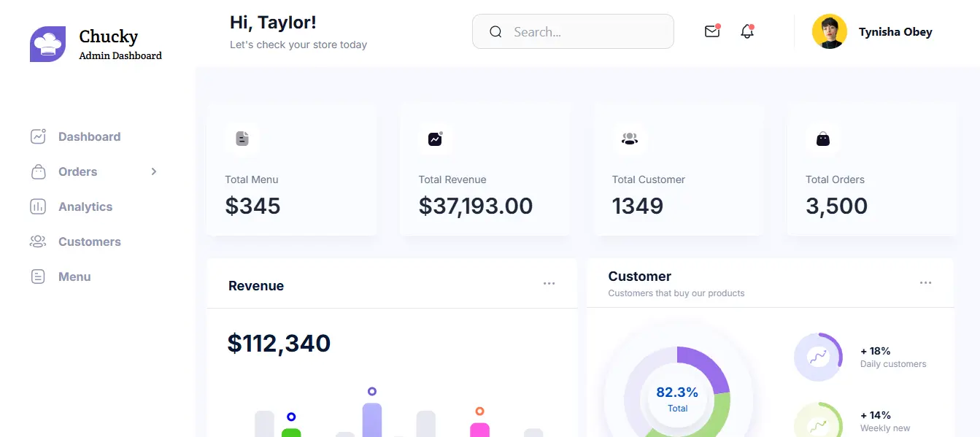
Task: Click the $345 Total Menu value
Action: click(x=252, y=206)
